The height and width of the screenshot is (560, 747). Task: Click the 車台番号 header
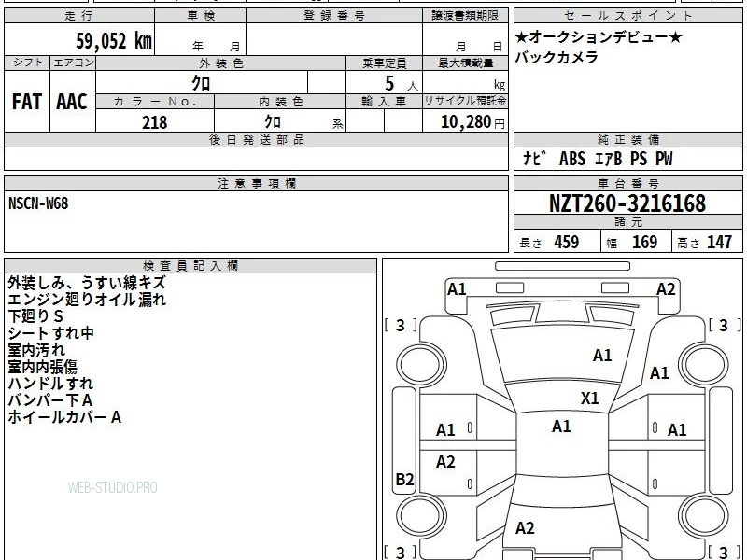point(627,183)
